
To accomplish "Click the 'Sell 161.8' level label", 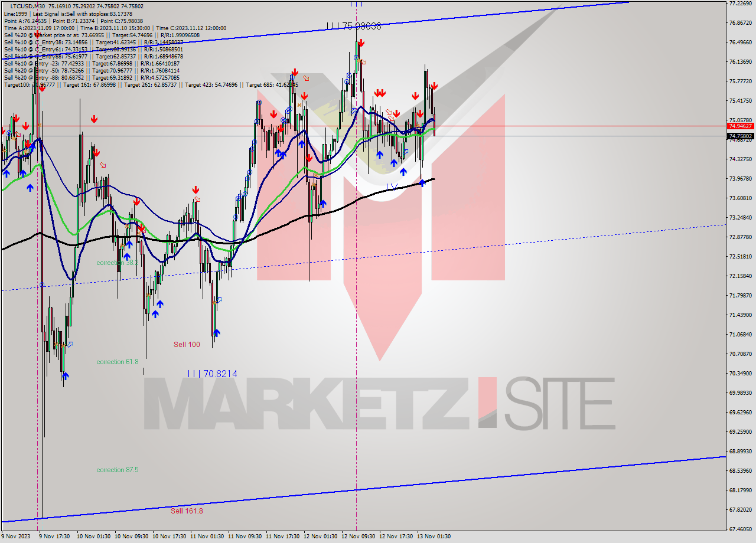I will pyautogui.click(x=187, y=511).
